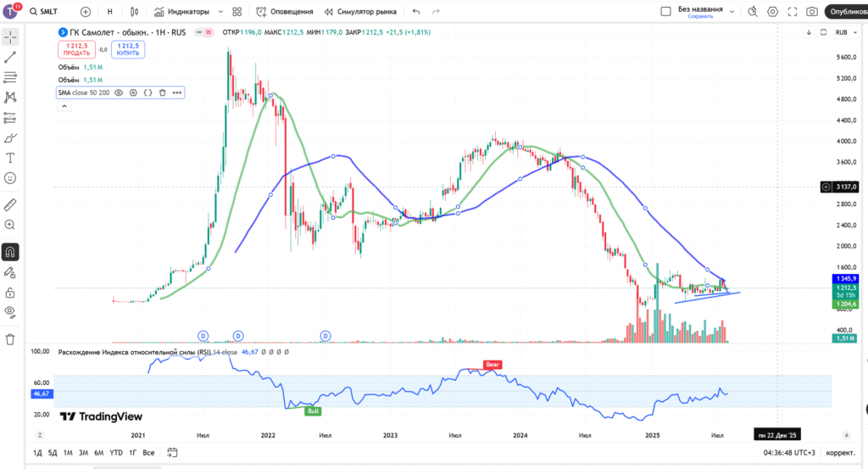Open the forecasting and measurement tools

click(10, 117)
